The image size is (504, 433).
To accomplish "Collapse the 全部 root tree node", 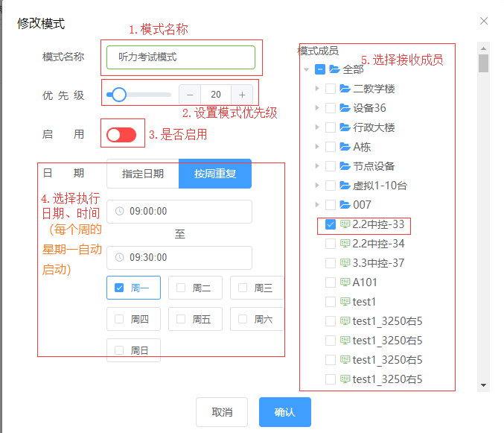I will pos(307,69).
